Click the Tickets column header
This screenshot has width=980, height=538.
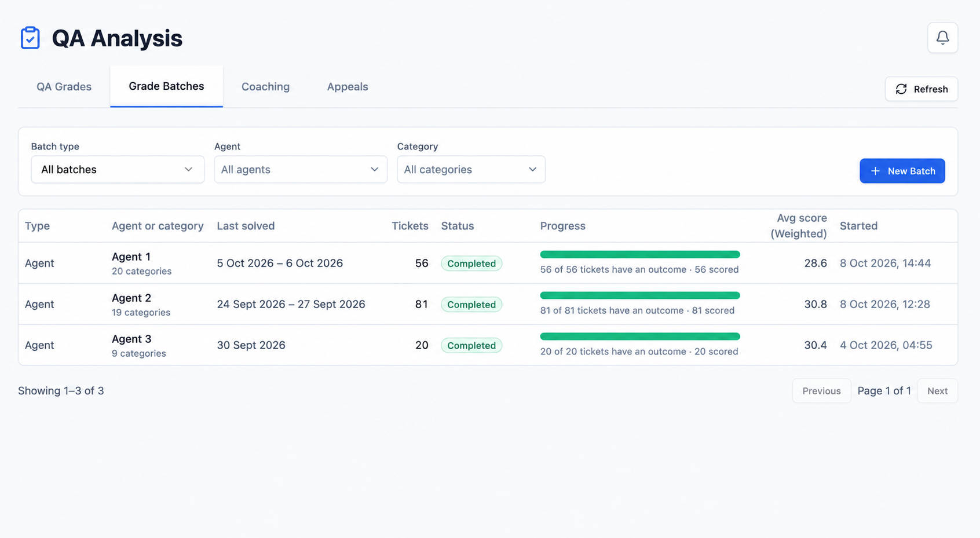410,226
